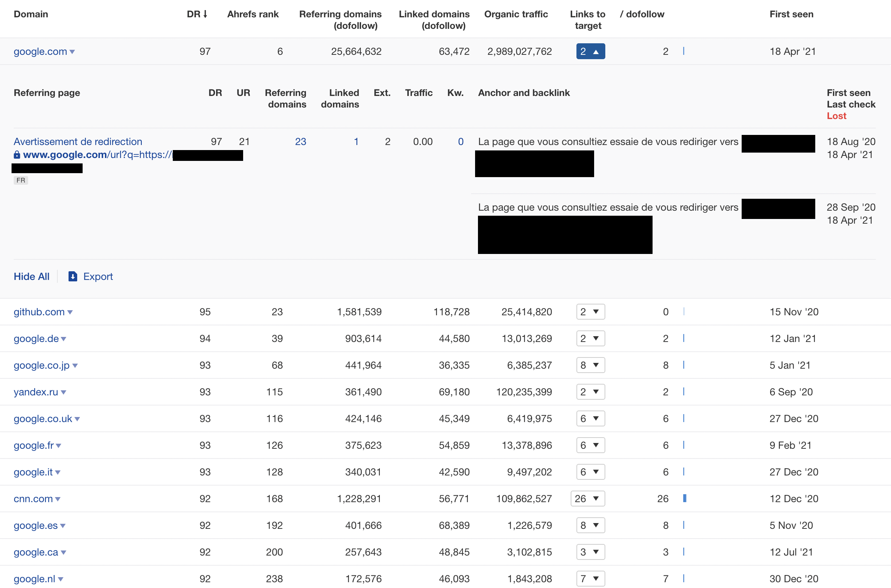This screenshot has height=588, width=891.
Task: Select cnn.com organic traffic 109,862,527
Action: point(524,499)
